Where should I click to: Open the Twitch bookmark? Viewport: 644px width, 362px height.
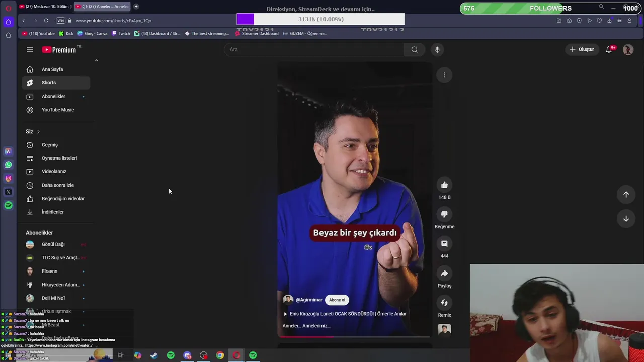(x=121, y=34)
